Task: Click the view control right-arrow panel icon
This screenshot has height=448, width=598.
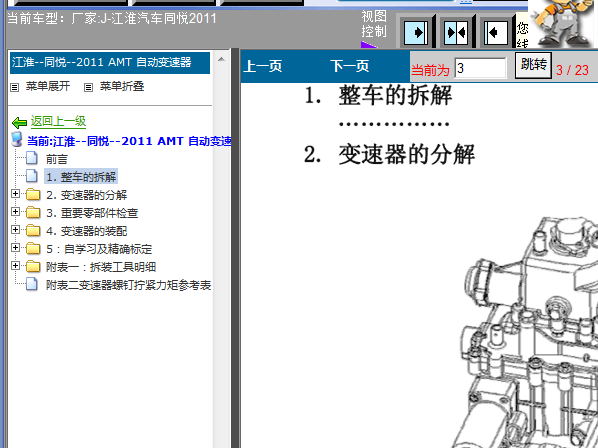Action: click(x=416, y=32)
